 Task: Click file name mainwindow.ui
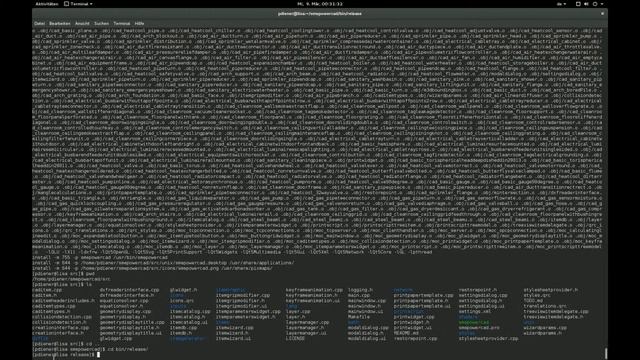(365, 311)
